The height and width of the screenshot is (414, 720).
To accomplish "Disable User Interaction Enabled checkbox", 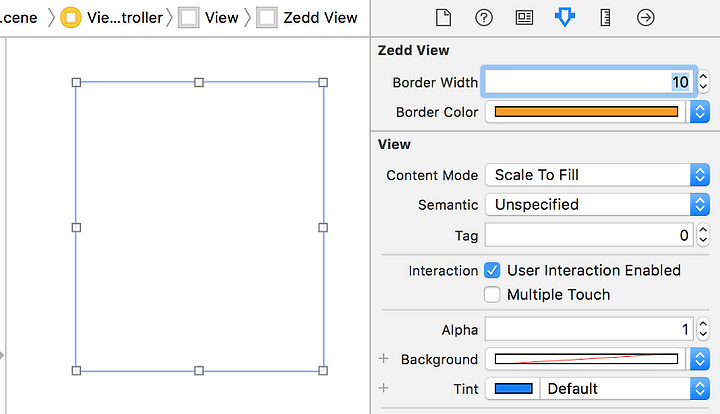I will click(492, 270).
